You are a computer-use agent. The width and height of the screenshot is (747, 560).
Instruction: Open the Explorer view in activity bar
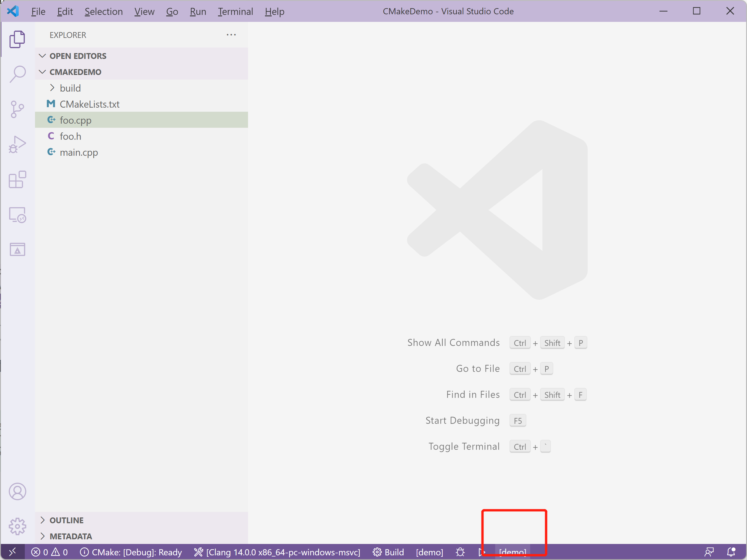coord(17,39)
